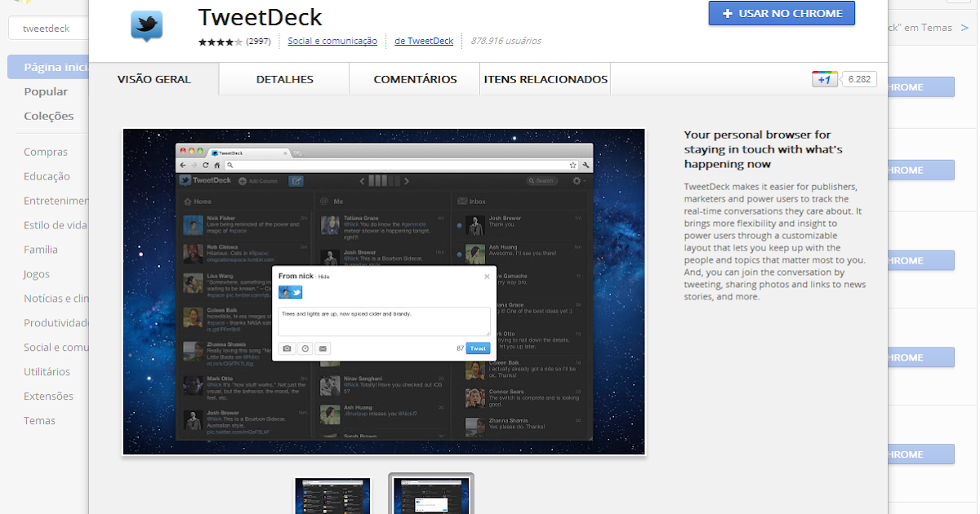
Task: Click Nick Fisher's avatar in Home column
Action: [x=194, y=225]
